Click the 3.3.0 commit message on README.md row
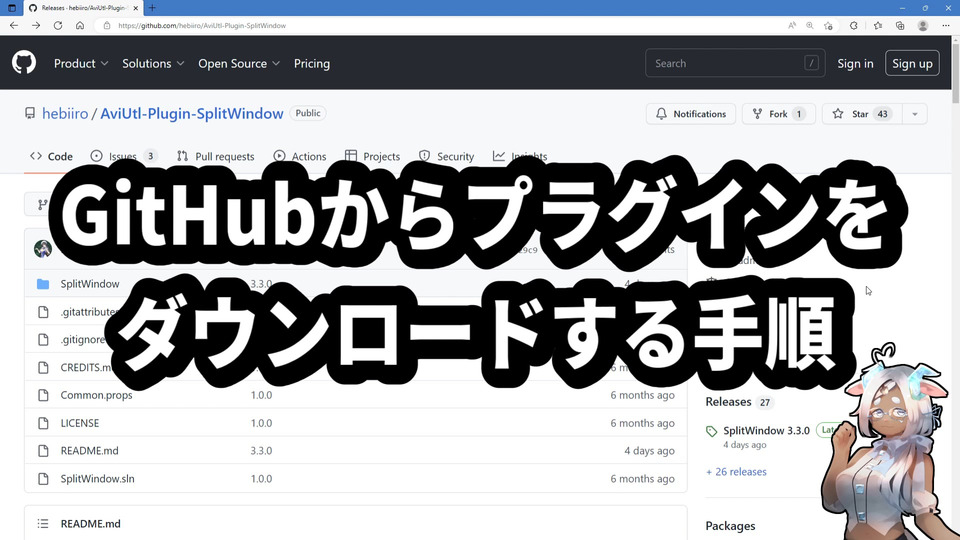The height and width of the screenshot is (540, 960). coord(261,451)
